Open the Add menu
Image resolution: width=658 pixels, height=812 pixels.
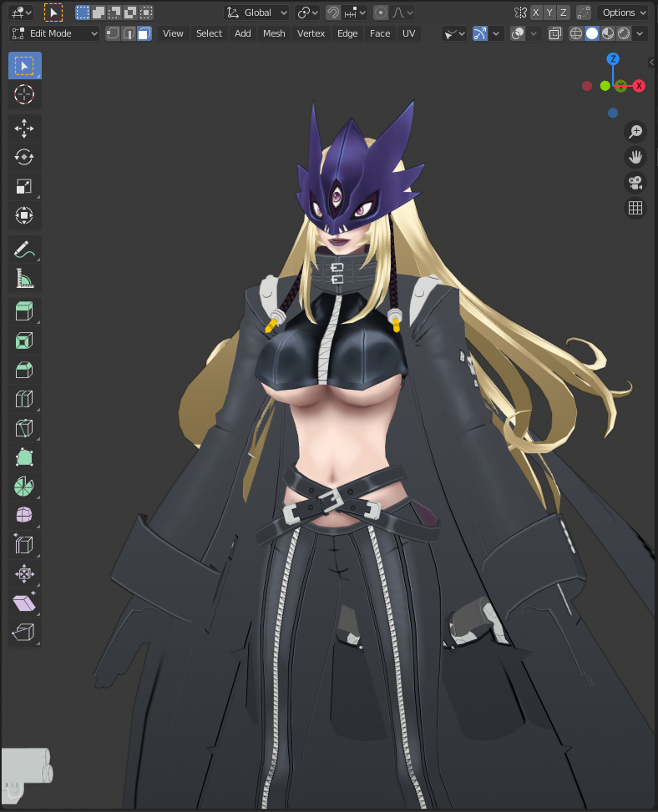pyautogui.click(x=242, y=33)
